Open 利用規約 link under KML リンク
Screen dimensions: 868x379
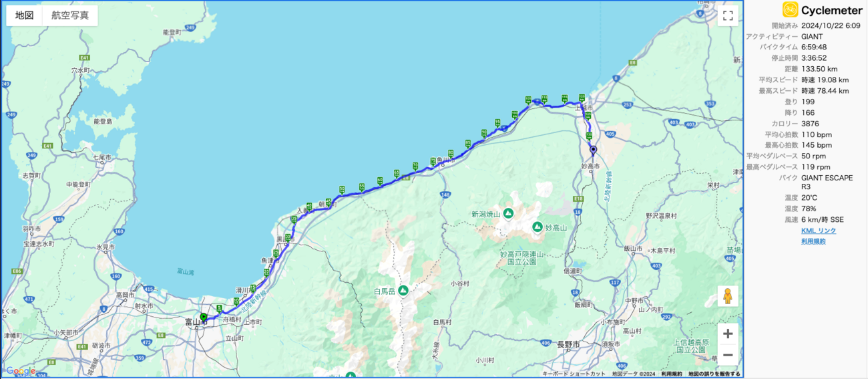coord(813,241)
